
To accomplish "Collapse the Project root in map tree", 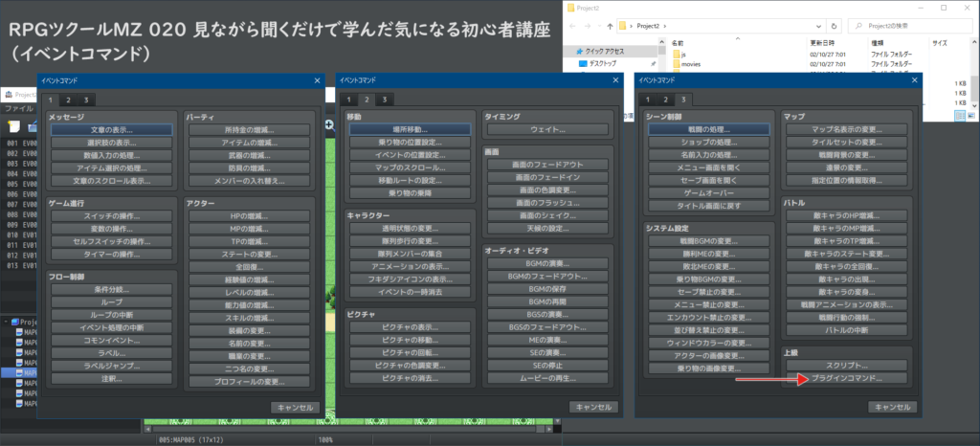I will pyautogui.click(x=4, y=323).
